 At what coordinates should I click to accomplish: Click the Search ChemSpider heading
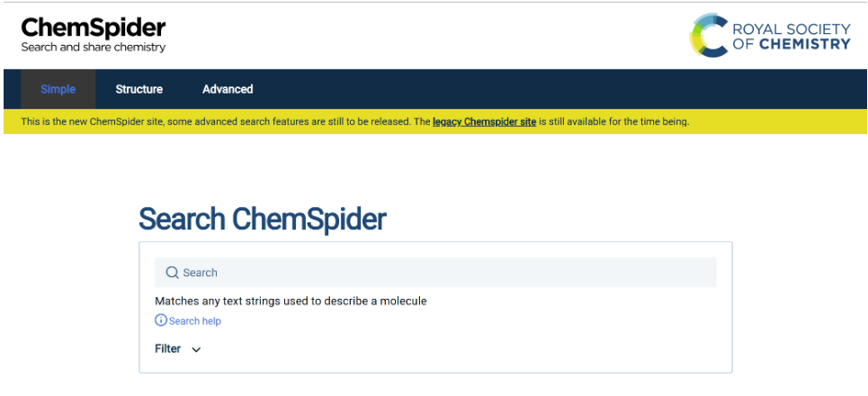pyautogui.click(x=262, y=220)
